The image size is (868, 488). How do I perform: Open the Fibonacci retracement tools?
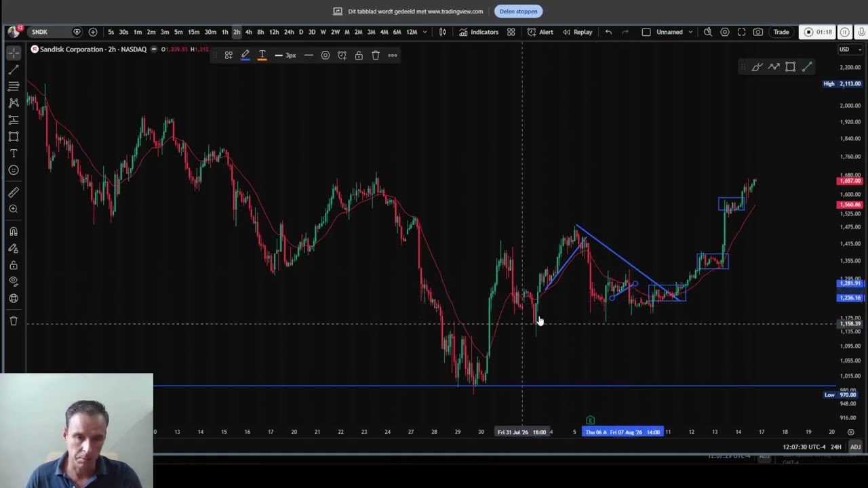pos(14,86)
